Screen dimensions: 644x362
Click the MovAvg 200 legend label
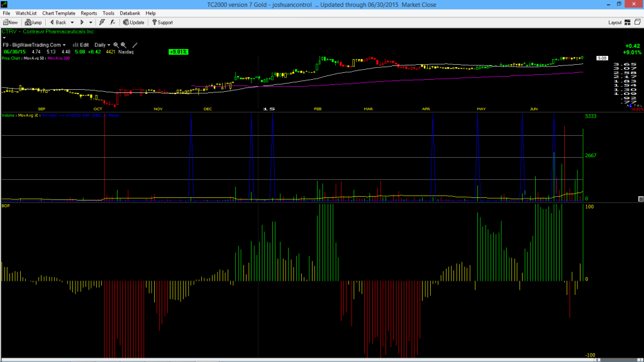click(x=58, y=58)
